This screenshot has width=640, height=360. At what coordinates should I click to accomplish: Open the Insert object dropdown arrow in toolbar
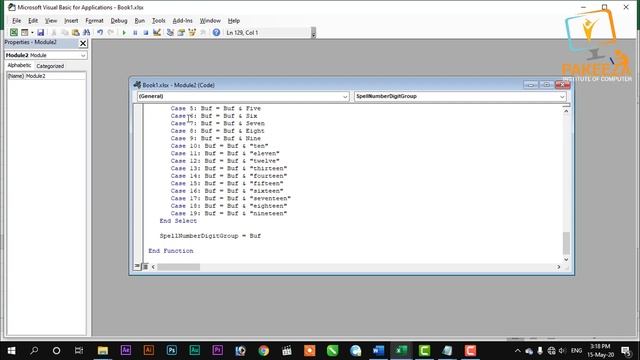[x=32, y=32]
